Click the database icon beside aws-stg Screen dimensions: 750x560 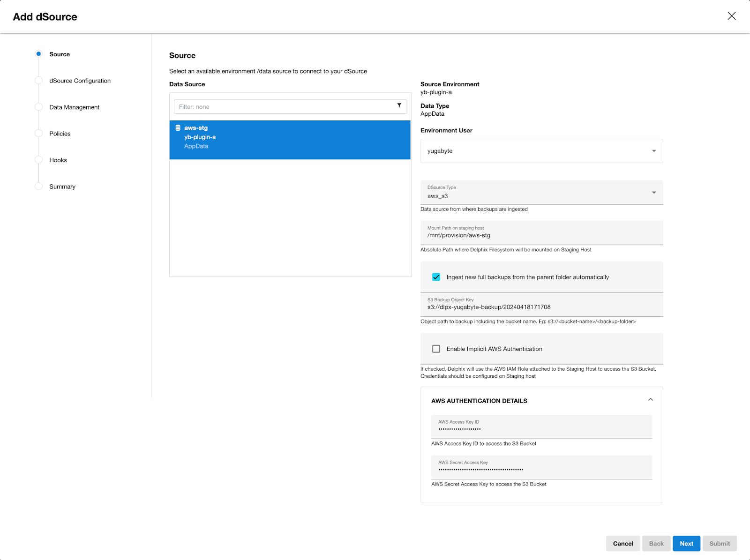click(x=177, y=127)
